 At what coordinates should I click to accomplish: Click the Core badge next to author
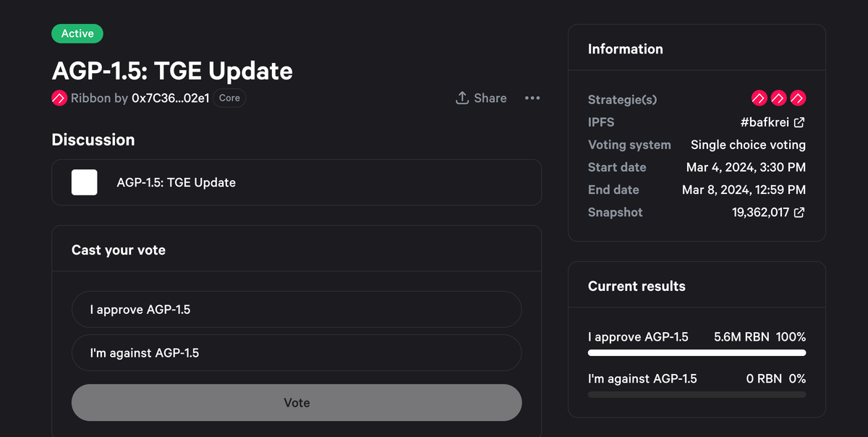click(229, 98)
